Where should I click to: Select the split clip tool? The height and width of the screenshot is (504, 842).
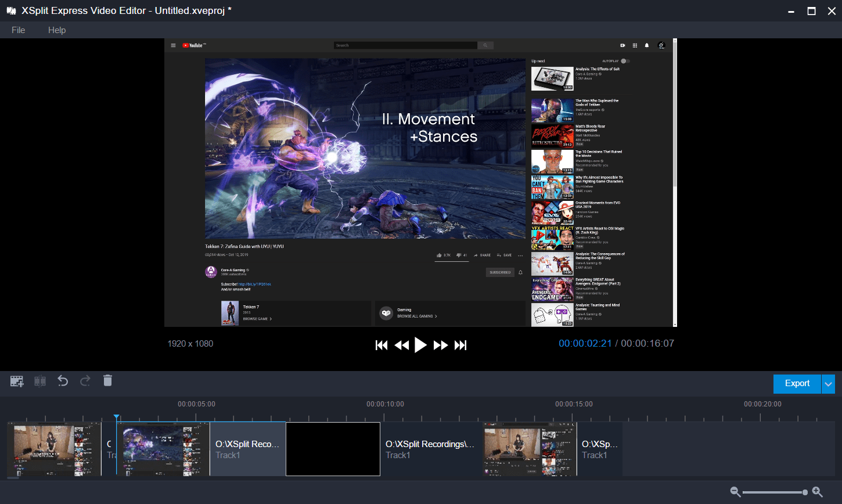39,380
